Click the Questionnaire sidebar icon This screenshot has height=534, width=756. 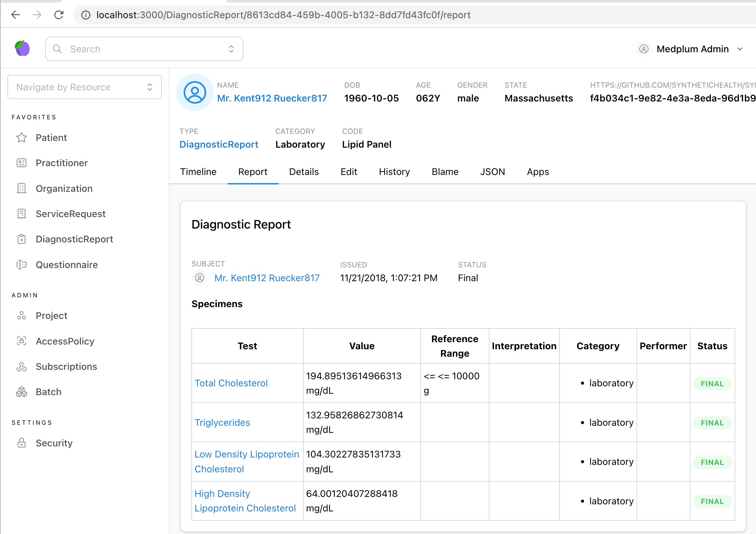[x=22, y=265]
